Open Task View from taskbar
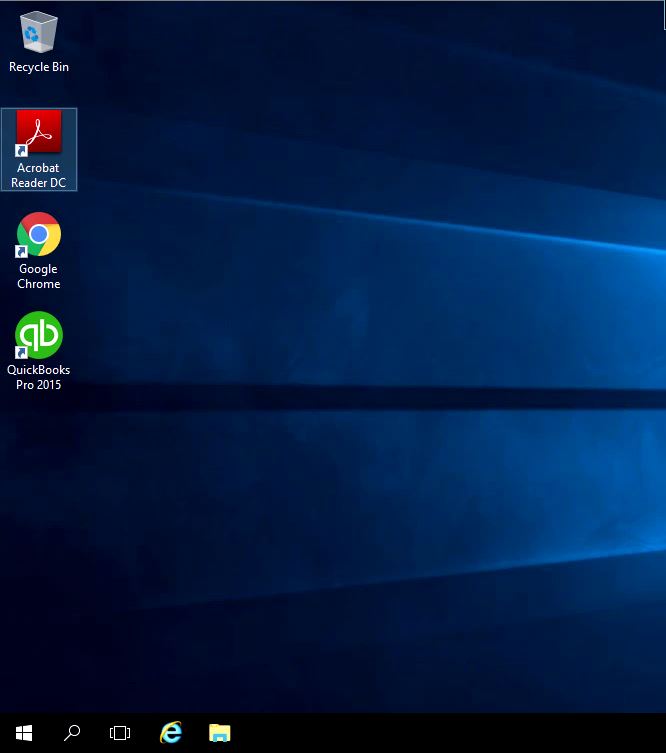The image size is (666, 753). coord(120,733)
